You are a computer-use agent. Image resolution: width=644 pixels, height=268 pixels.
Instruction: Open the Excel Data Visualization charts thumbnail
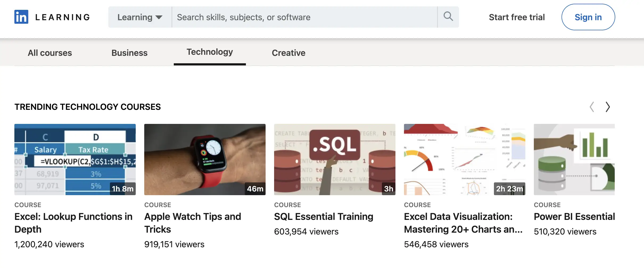465,160
